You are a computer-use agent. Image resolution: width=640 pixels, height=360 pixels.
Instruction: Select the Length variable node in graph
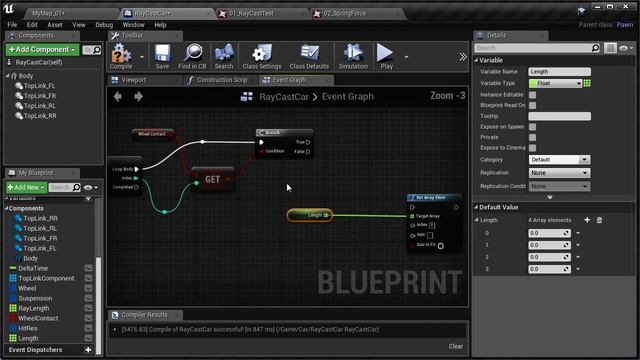pos(309,215)
